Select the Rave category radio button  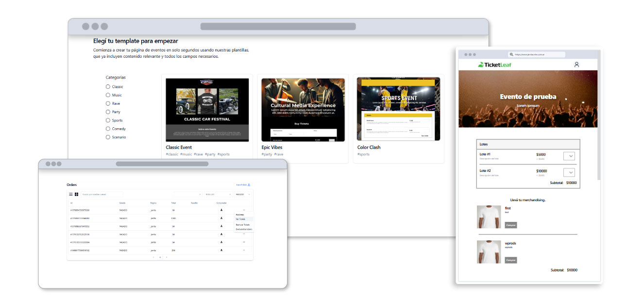(108, 103)
